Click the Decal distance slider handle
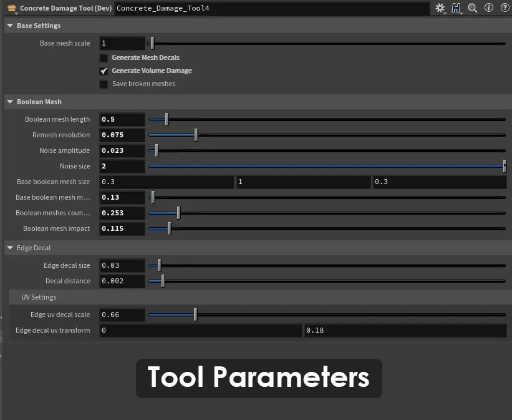The image size is (512, 420). [x=163, y=281]
